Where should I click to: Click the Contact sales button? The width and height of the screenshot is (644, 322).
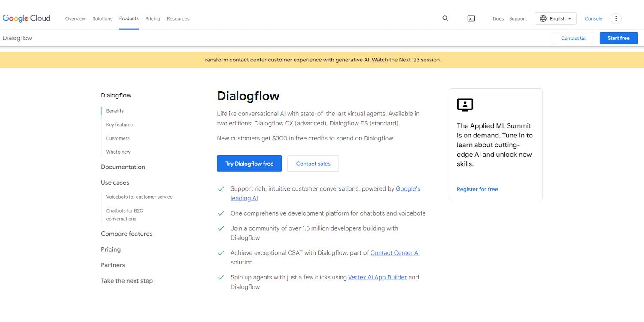pos(313,164)
